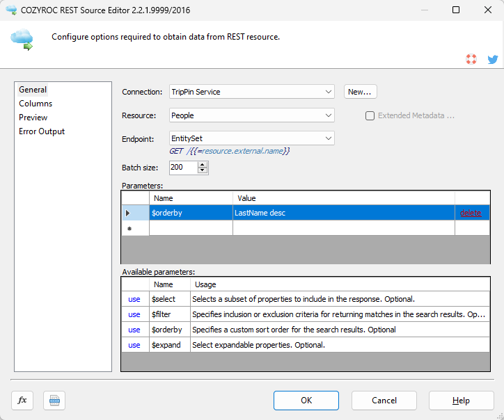Open the lifebuoy support icon
Screen dimensions: 504x420
tap(471, 59)
